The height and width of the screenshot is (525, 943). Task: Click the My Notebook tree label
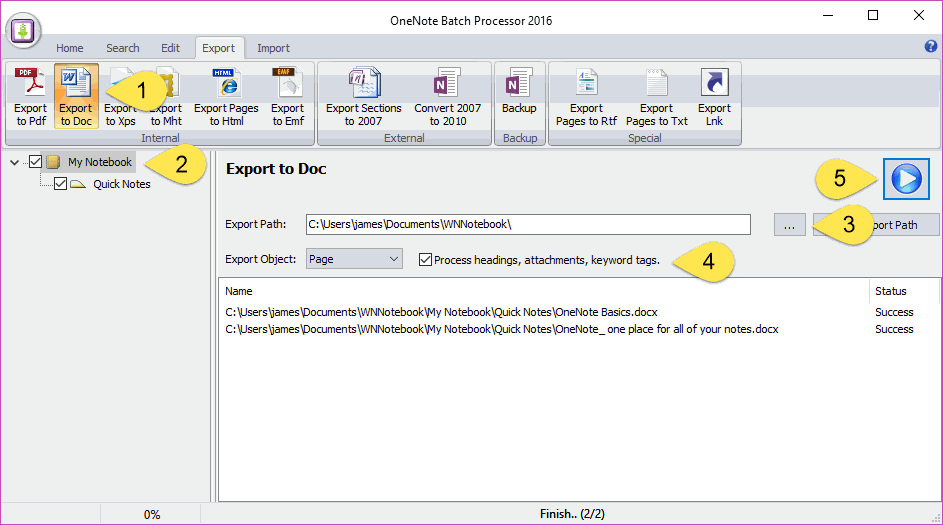point(100,162)
